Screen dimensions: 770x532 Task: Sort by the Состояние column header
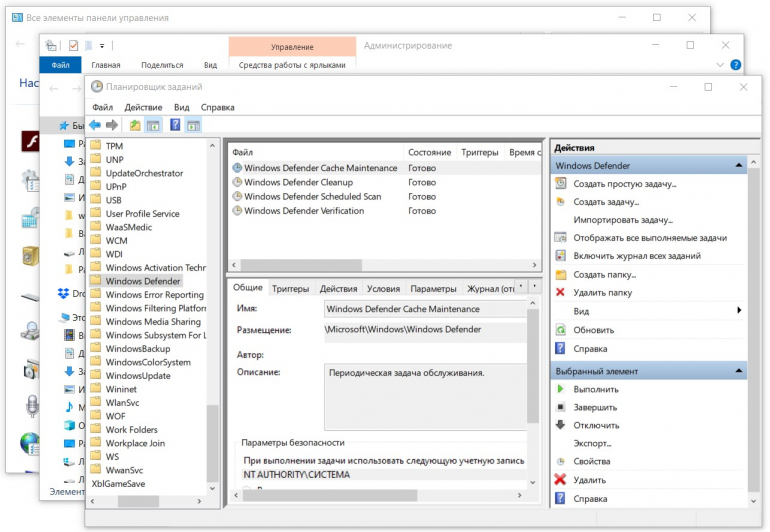point(429,152)
